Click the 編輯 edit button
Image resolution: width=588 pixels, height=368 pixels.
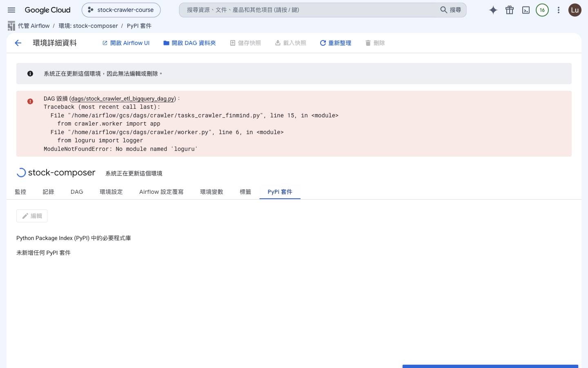(32, 216)
